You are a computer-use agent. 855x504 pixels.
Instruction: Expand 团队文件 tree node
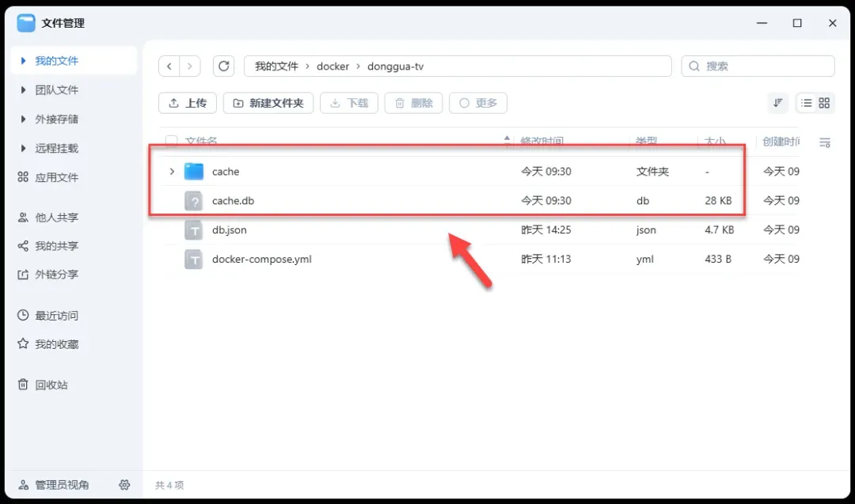(x=24, y=90)
